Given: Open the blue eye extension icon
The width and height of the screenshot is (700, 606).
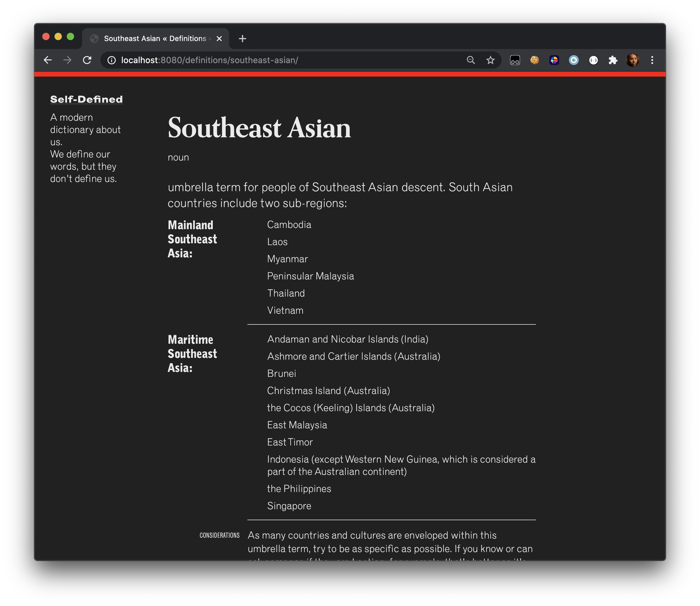Looking at the screenshot, I should tap(574, 60).
